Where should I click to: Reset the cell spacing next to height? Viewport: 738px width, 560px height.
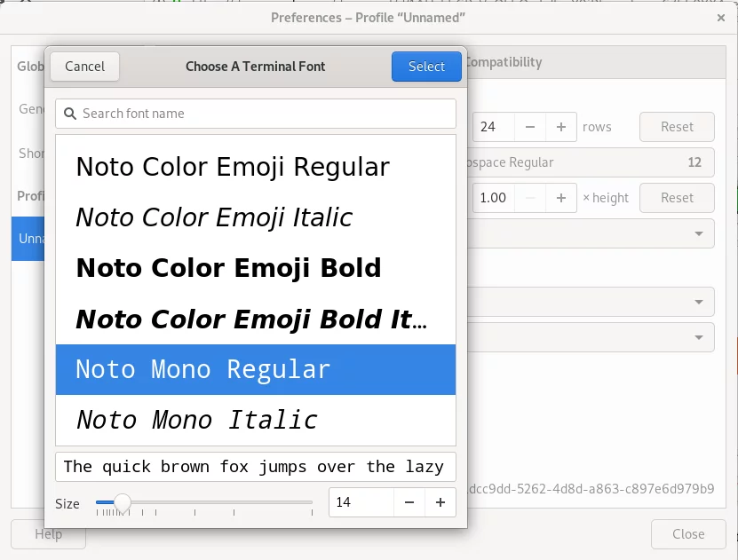[x=677, y=198]
